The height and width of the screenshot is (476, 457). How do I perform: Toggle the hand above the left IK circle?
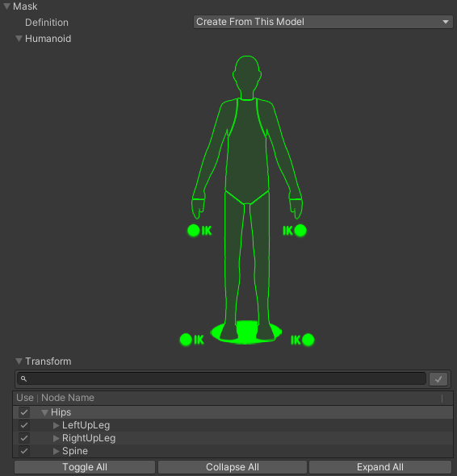(198, 208)
